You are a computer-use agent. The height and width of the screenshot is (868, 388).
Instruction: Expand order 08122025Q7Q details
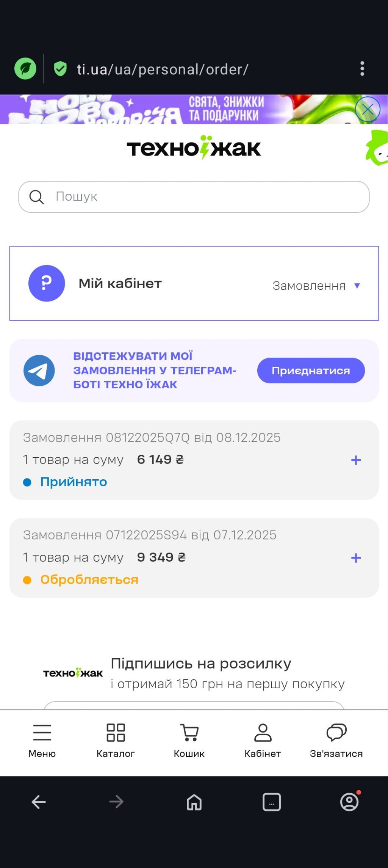coord(356,460)
